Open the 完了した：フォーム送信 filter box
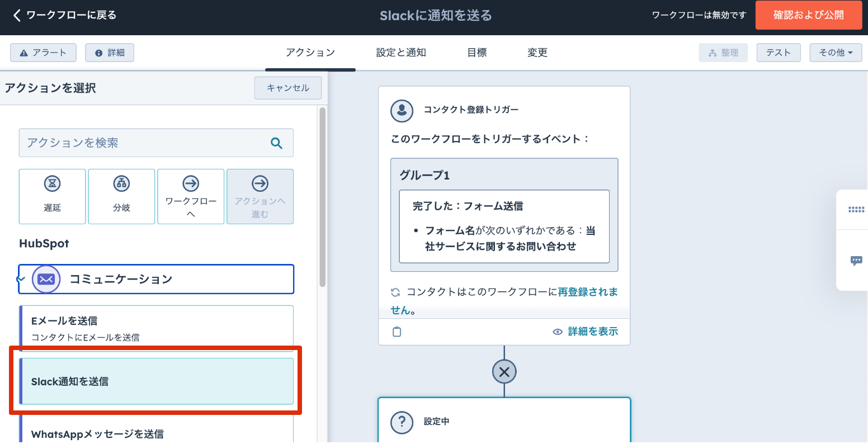 [504, 226]
